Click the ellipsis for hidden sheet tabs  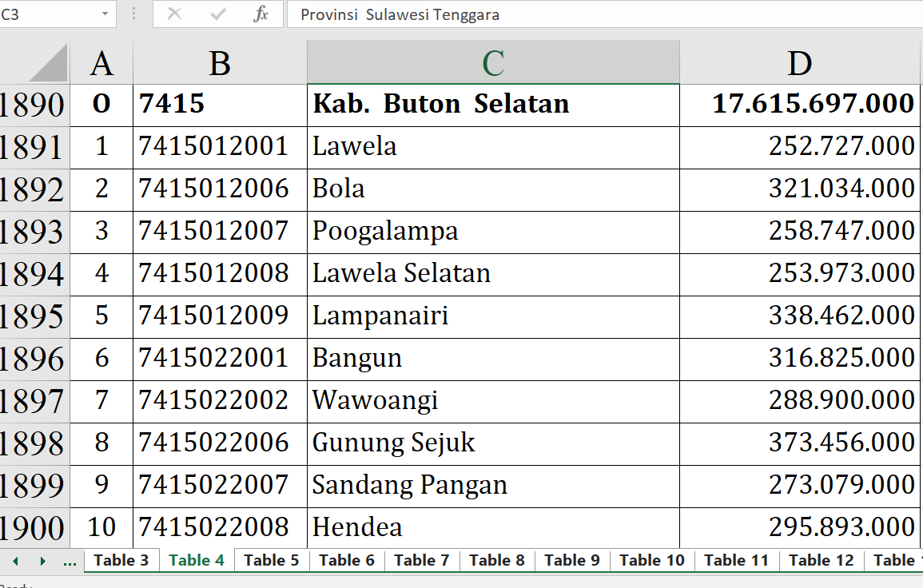click(70, 561)
